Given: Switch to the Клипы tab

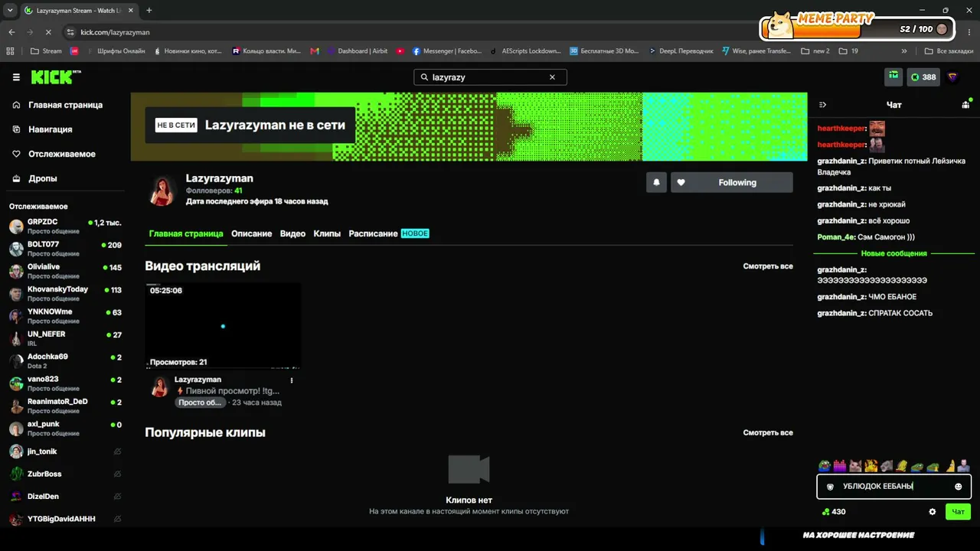Looking at the screenshot, I should click(327, 233).
